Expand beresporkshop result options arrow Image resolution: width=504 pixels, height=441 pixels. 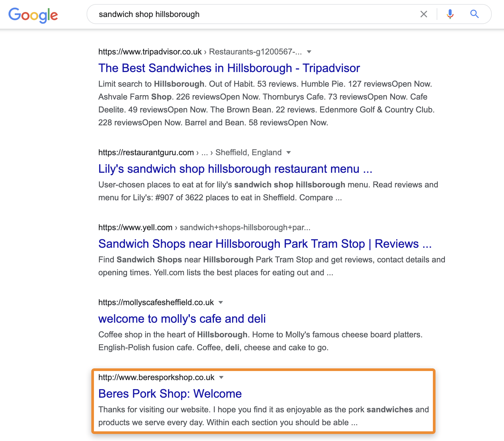pyautogui.click(x=222, y=377)
